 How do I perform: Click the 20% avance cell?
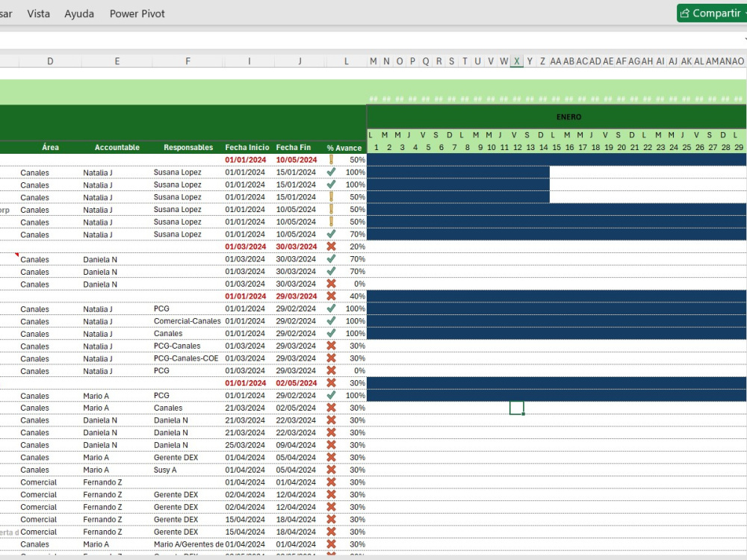[x=357, y=246]
